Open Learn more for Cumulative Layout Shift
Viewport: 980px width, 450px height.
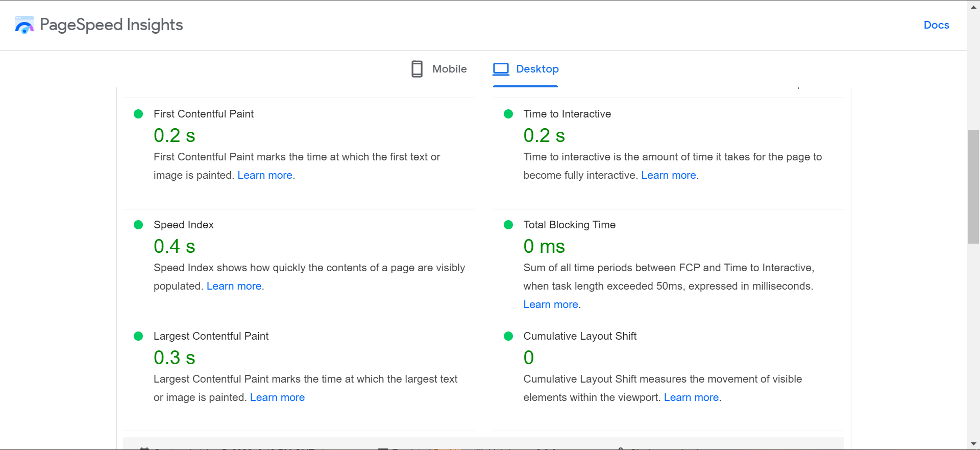[691, 397]
